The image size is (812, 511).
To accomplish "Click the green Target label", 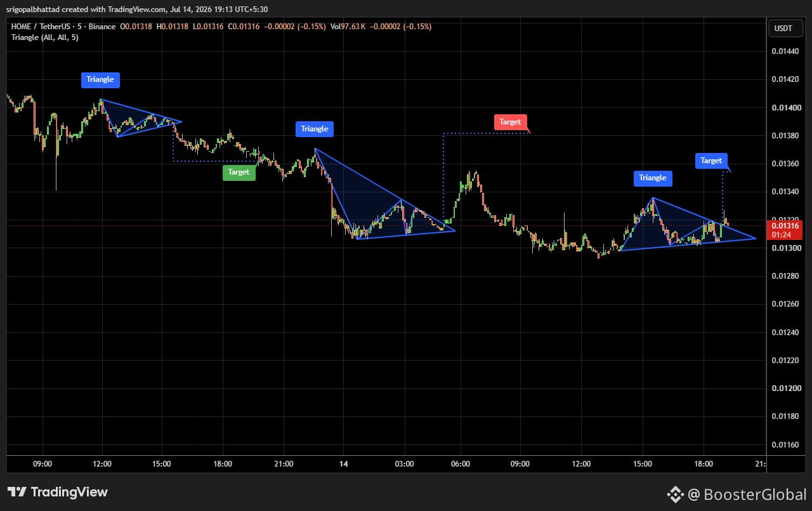I will coord(239,173).
